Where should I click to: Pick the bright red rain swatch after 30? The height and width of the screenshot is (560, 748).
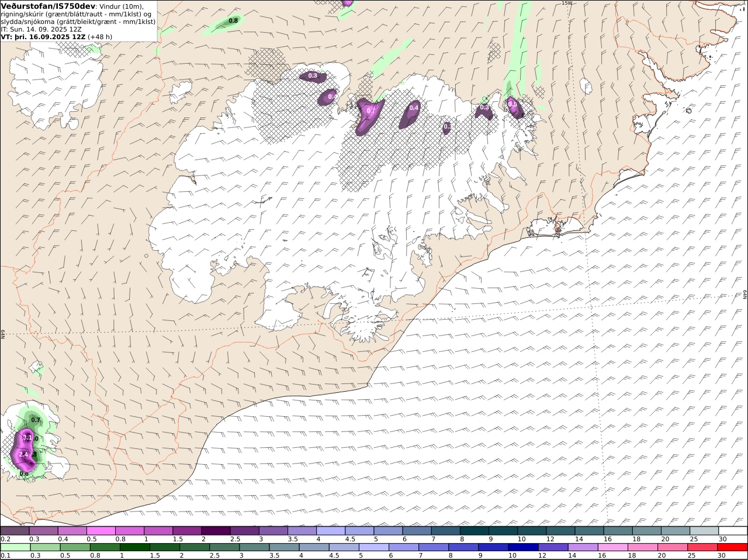tap(732, 548)
